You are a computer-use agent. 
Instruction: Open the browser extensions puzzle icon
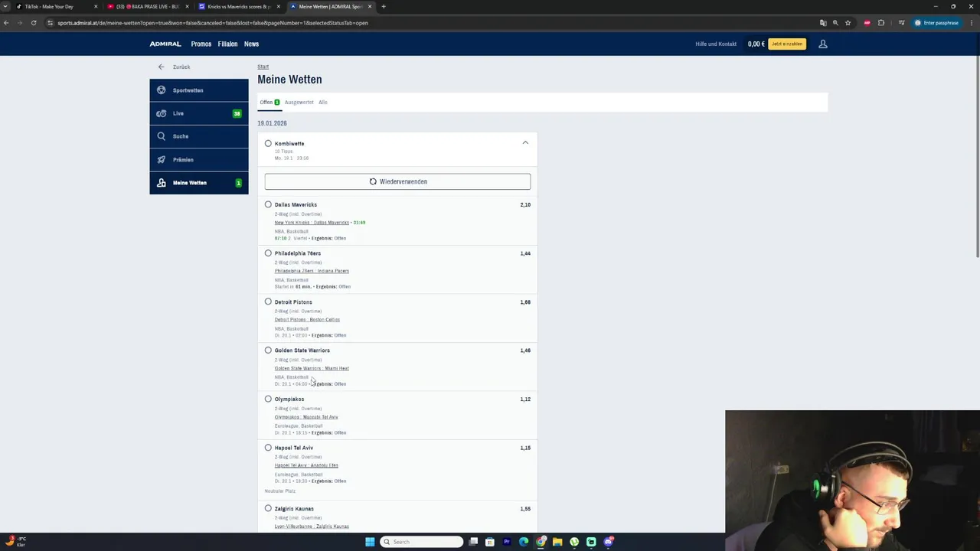click(881, 23)
